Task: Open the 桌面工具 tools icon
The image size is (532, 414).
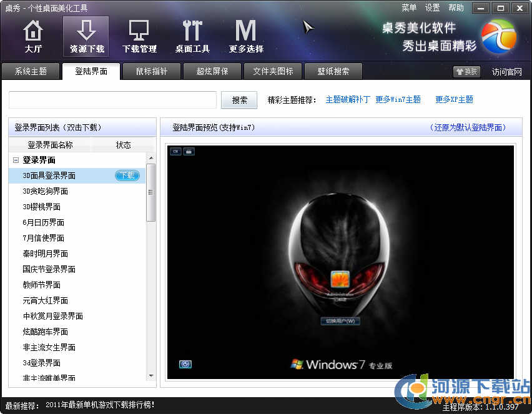Action: 192,36
